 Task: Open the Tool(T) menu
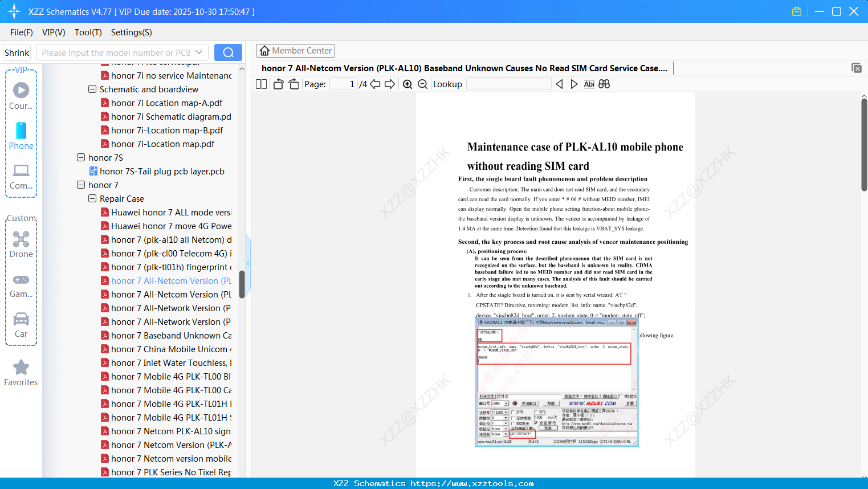[88, 32]
